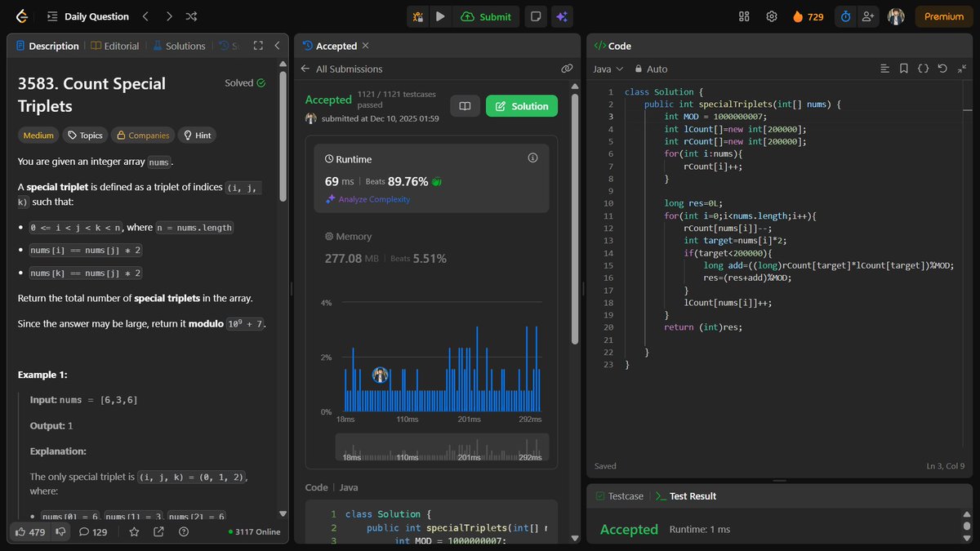Image resolution: width=980 pixels, height=551 pixels.
Task: Click the bookmark icon in editor toolbar
Action: click(904, 69)
